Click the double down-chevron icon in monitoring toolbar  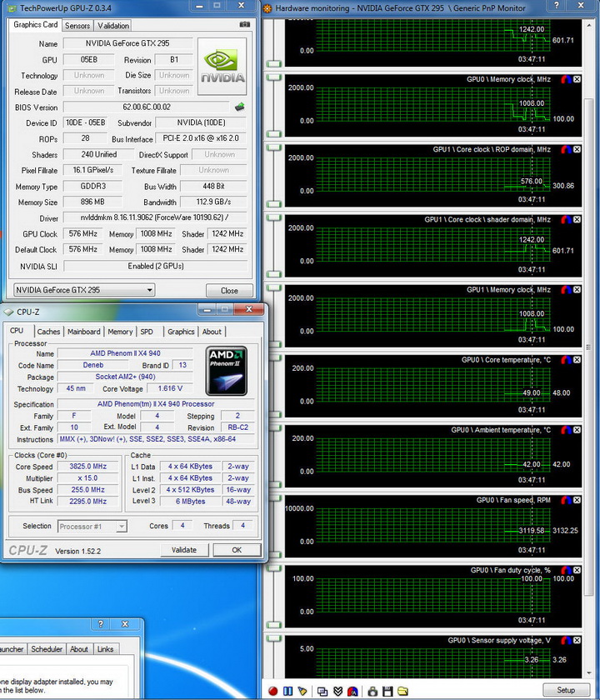coord(338,691)
